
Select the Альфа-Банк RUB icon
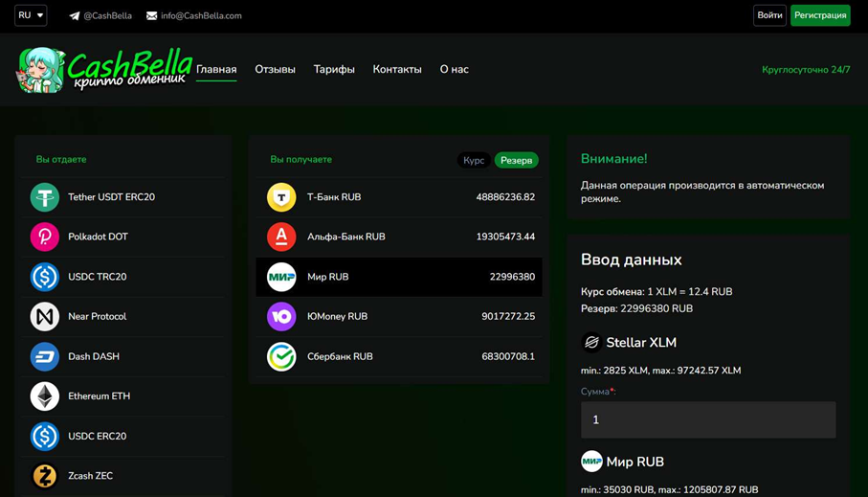(281, 237)
